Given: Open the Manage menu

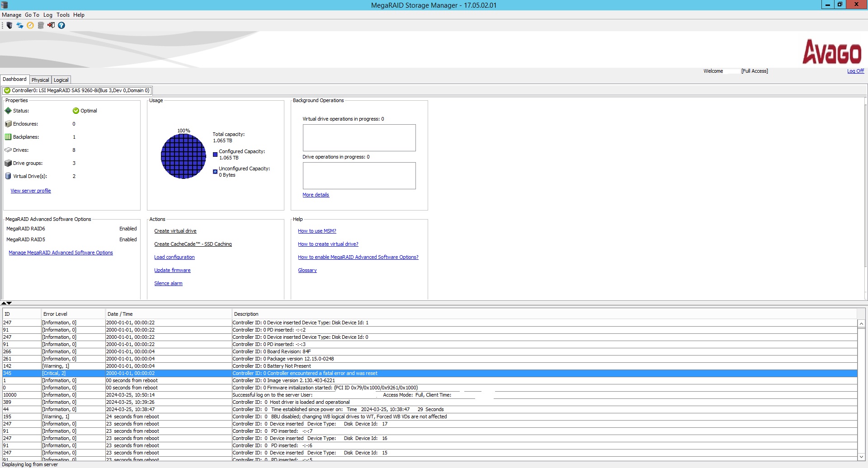Looking at the screenshot, I should (12, 15).
